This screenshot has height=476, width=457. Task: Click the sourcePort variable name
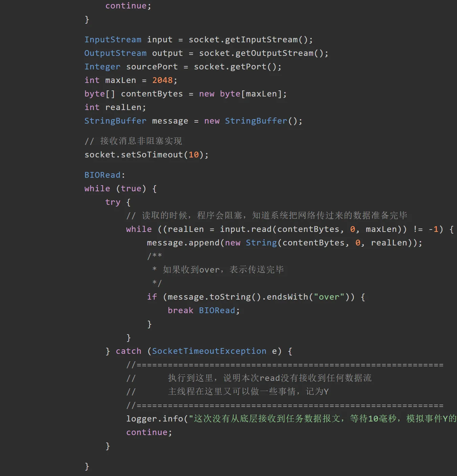tap(152, 67)
